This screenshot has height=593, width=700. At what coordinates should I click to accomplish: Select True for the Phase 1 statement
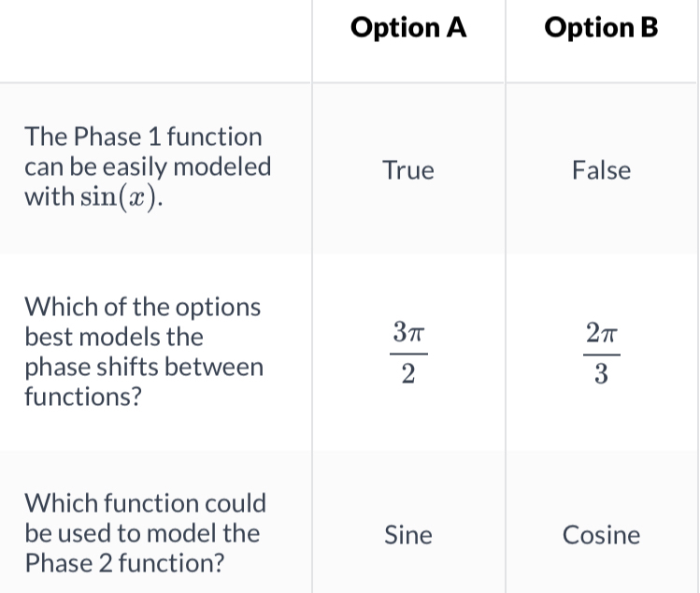[x=408, y=170]
